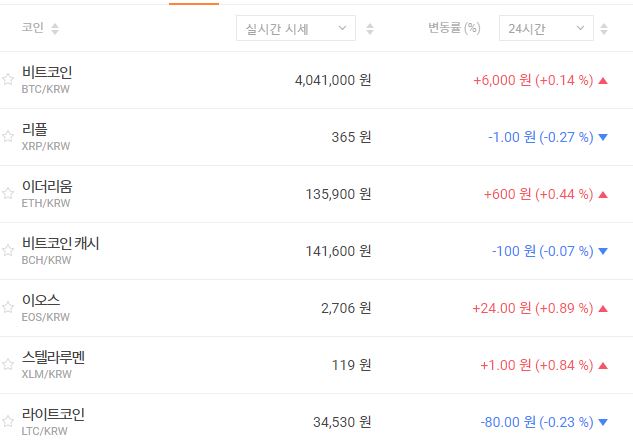The width and height of the screenshot is (633, 445).
Task: Open the 24시간 period dropdown
Action: tap(545, 29)
